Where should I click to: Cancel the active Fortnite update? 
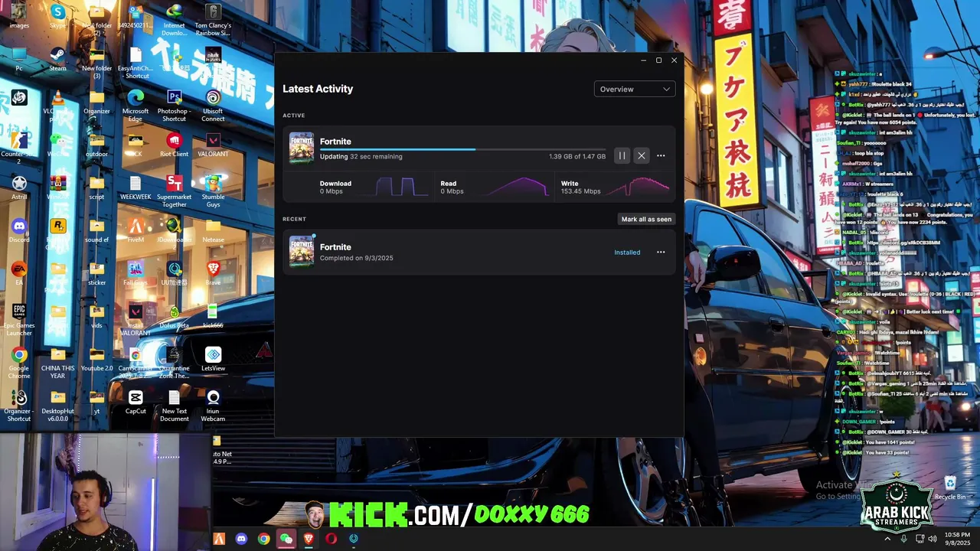tap(642, 156)
